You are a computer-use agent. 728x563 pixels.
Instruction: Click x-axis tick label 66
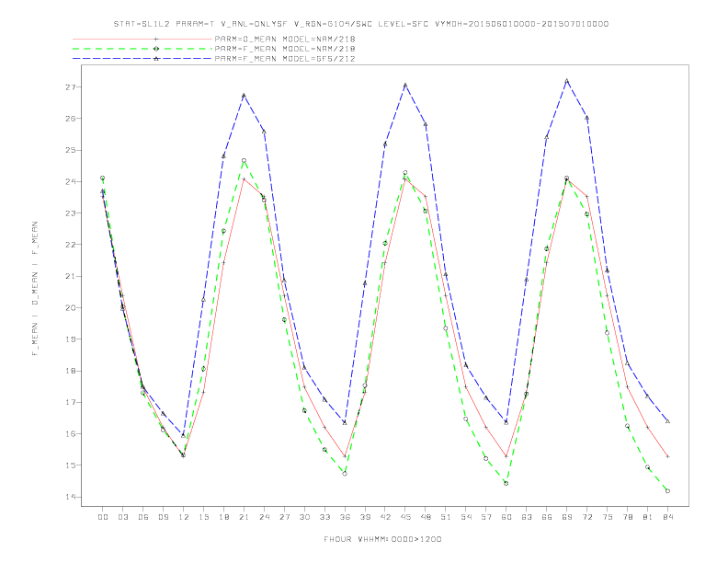(547, 517)
